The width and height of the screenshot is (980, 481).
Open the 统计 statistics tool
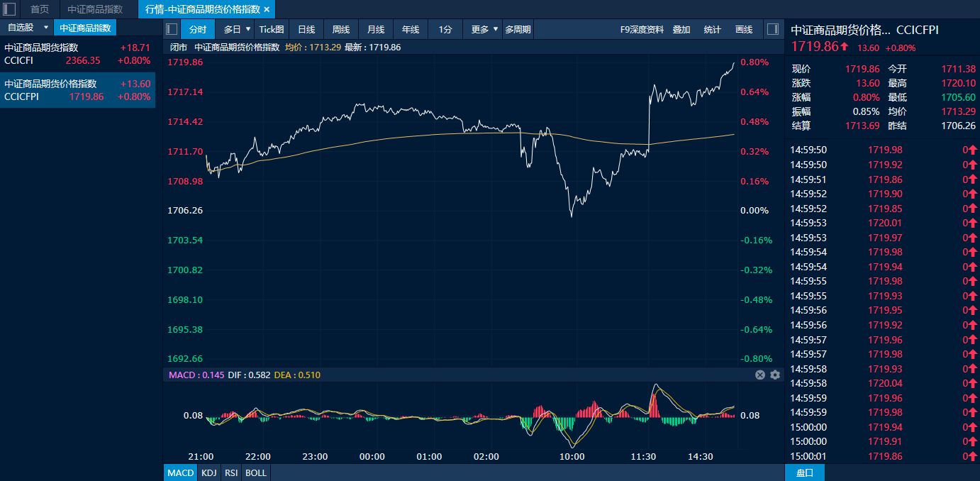click(712, 29)
